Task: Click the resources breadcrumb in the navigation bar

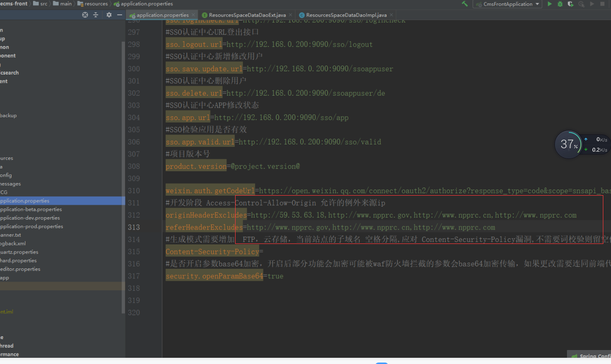Action: click(x=96, y=4)
